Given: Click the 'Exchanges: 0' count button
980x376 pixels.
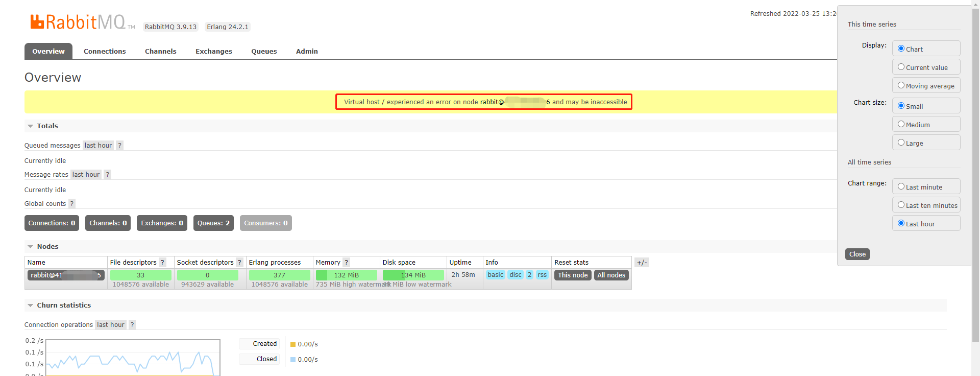Looking at the screenshot, I should tap(162, 223).
